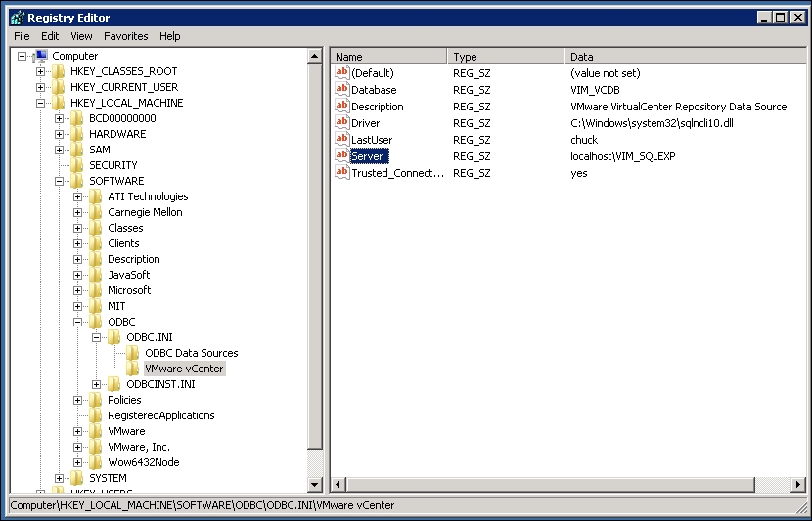Collapse the HKEY_LOCAL_MACHINE key
812x521 pixels.
(x=40, y=103)
